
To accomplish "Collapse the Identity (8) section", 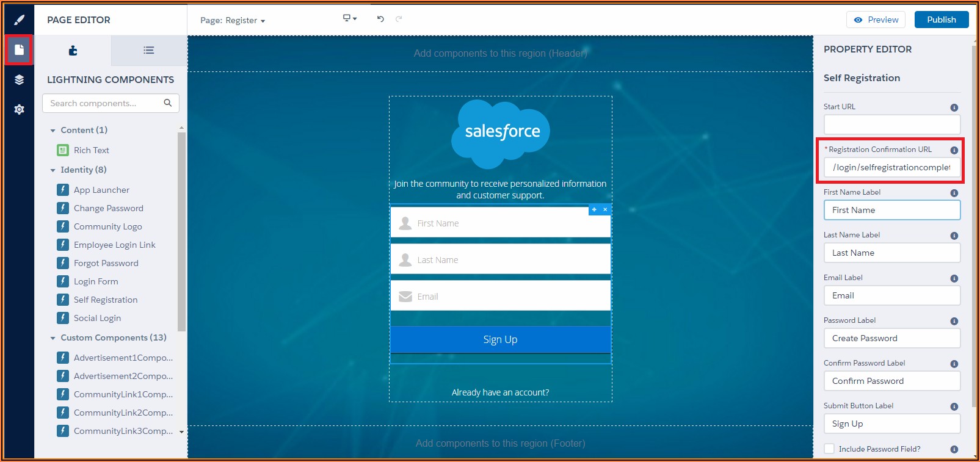I will 53,170.
